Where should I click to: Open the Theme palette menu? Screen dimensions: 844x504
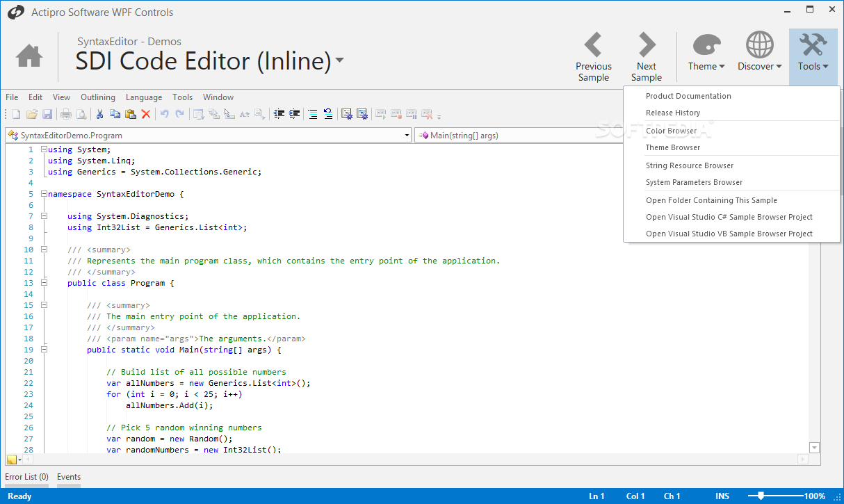pos(706,52)
